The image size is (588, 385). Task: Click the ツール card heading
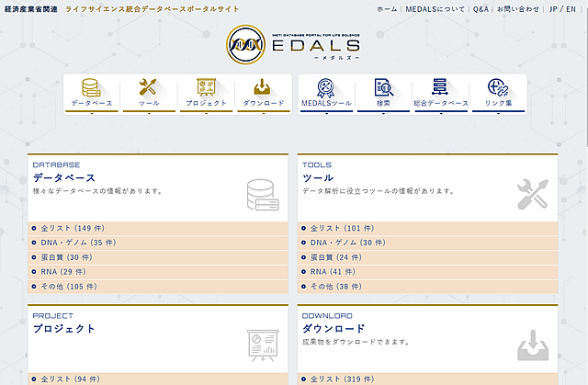318,177
